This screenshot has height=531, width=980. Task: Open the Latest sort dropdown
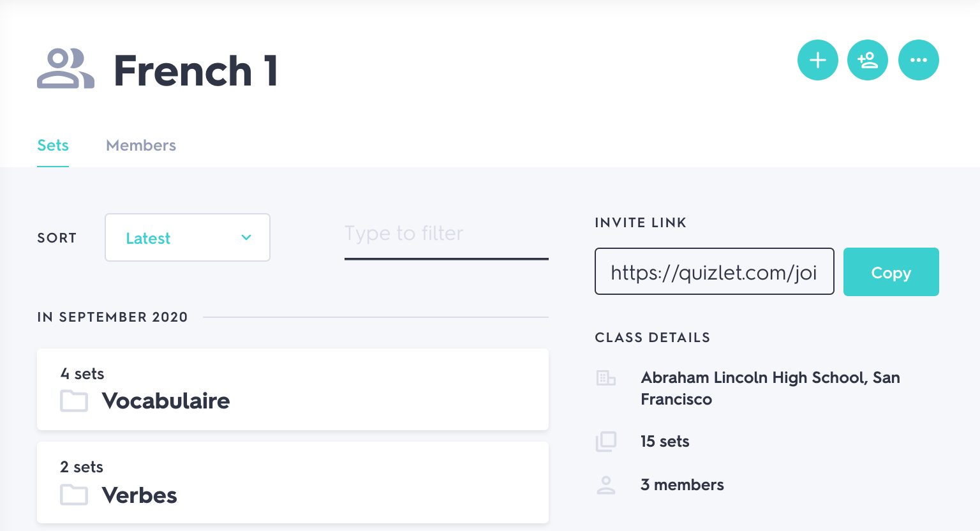187,237
